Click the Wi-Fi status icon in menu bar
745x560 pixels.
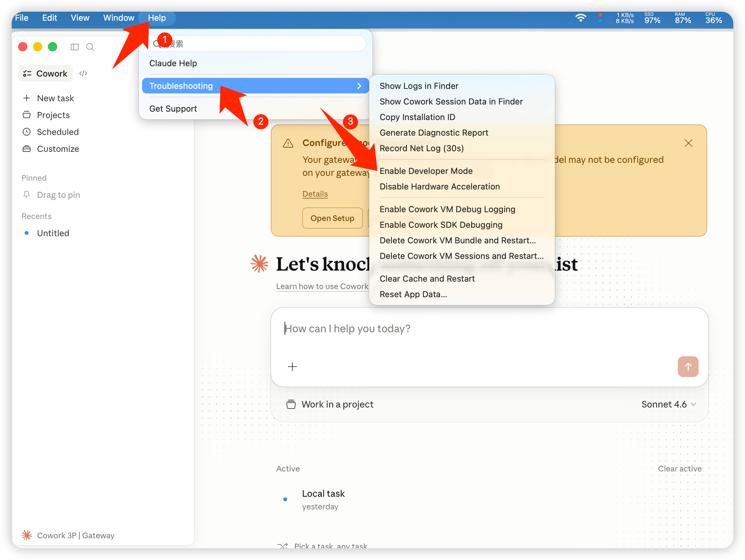[580, 18]
